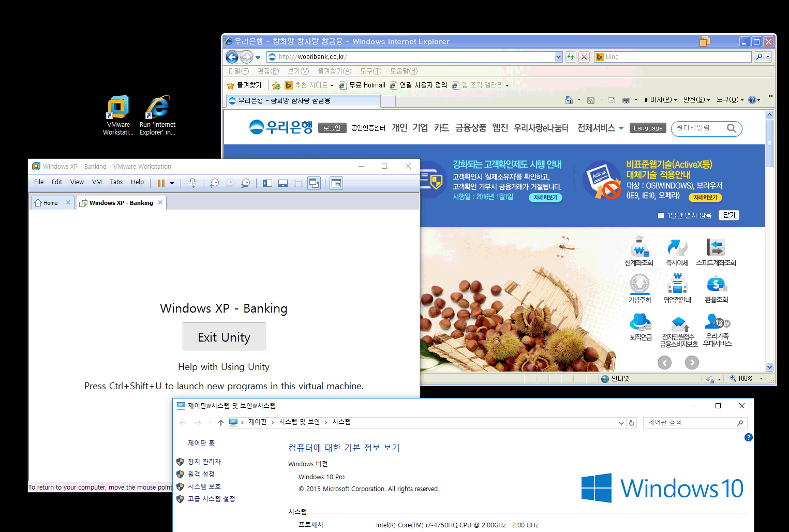Toggle VMware Unity mode toolbar icon

(314, 183)
